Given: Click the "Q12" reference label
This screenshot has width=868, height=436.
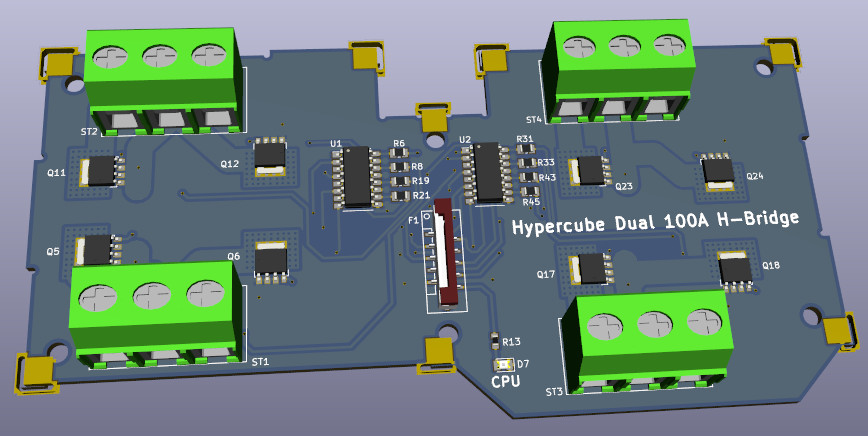Looking at the screenshot, I should (x=230, y=164).
